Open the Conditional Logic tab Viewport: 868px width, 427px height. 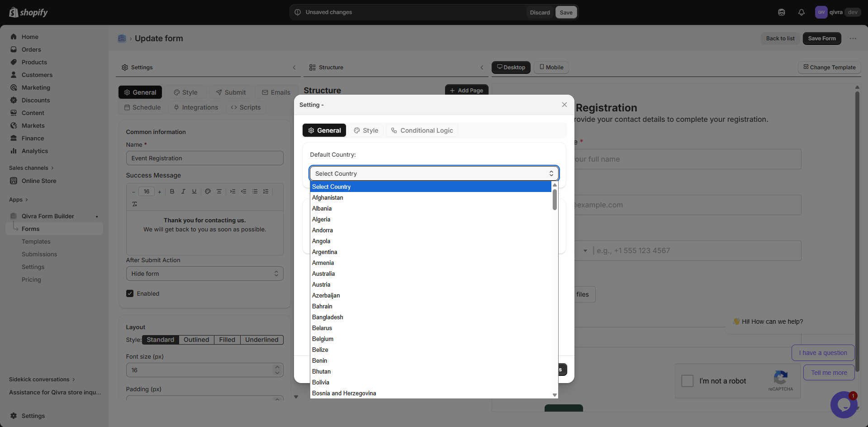422,130
